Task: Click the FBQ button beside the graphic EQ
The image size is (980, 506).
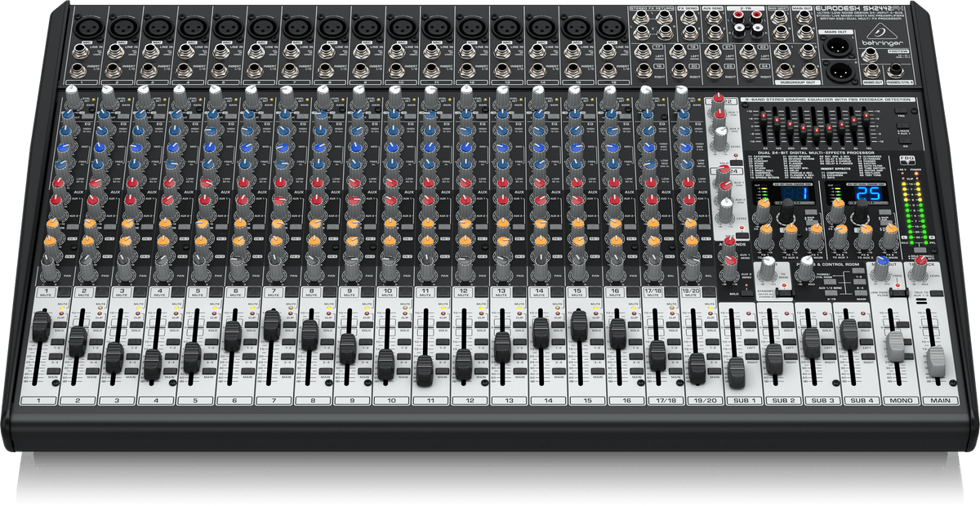Action: 902,111
